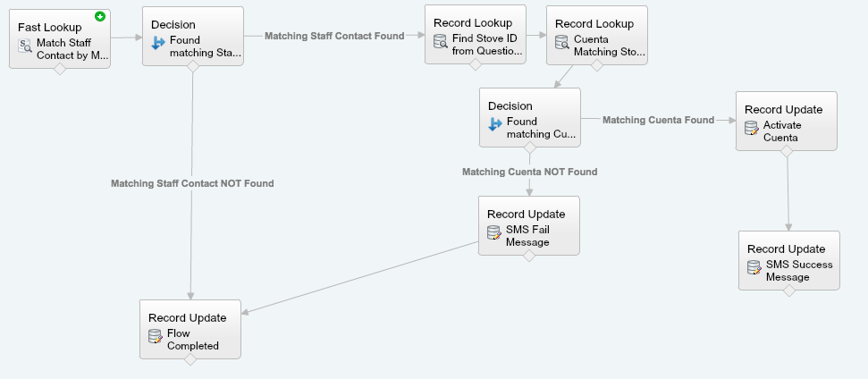868x379 pixels.
Task: Click the diamond handle below SMS Fail Message
Action: pos(529,257)
